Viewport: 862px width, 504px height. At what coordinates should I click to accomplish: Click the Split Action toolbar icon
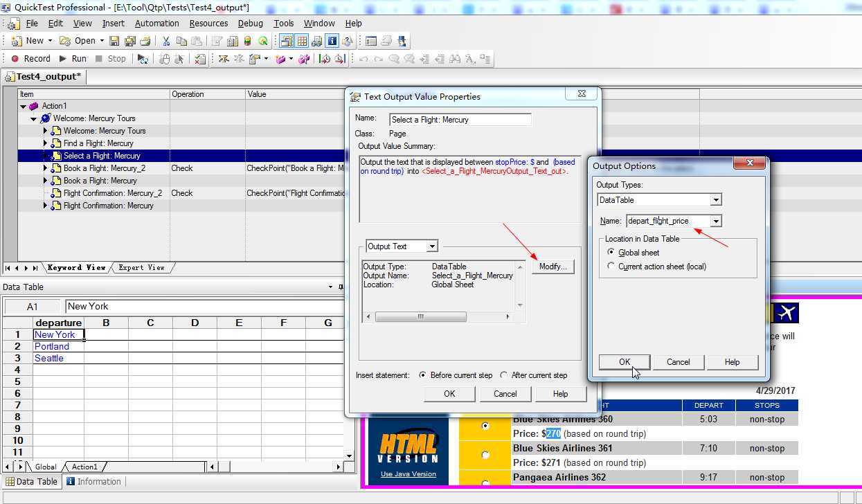303,59
